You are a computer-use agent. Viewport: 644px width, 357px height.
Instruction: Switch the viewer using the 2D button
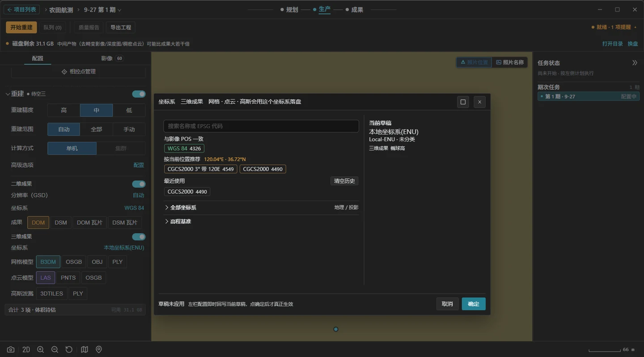point(26,349)
